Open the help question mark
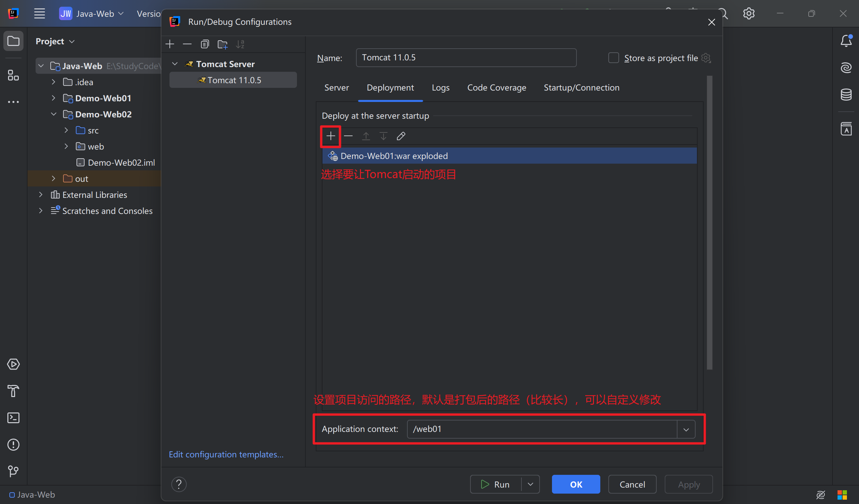859x504 pixels. point(179,484)
